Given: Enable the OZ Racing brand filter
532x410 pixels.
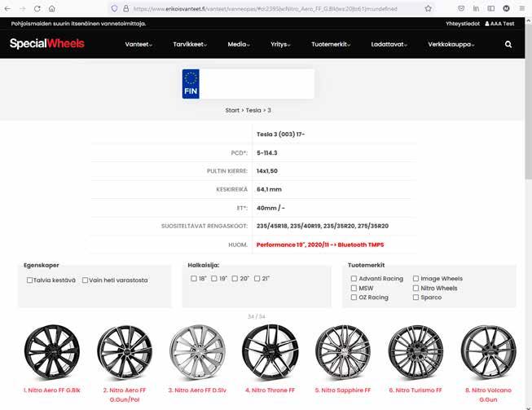Looking at the screenshot, I should 354,297.
